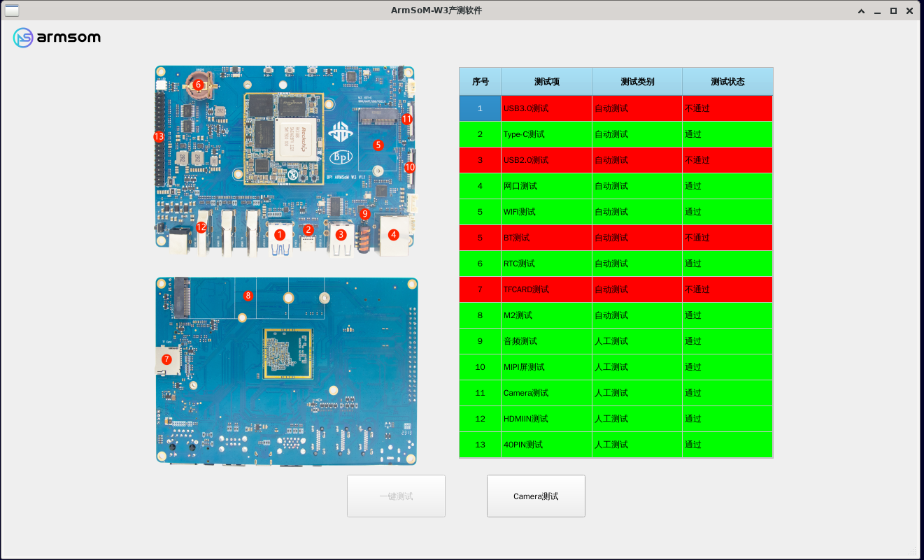The image size is (924, 560).
Task: Select the USB2.0测试 cell
Action: (x=547, y=160)
